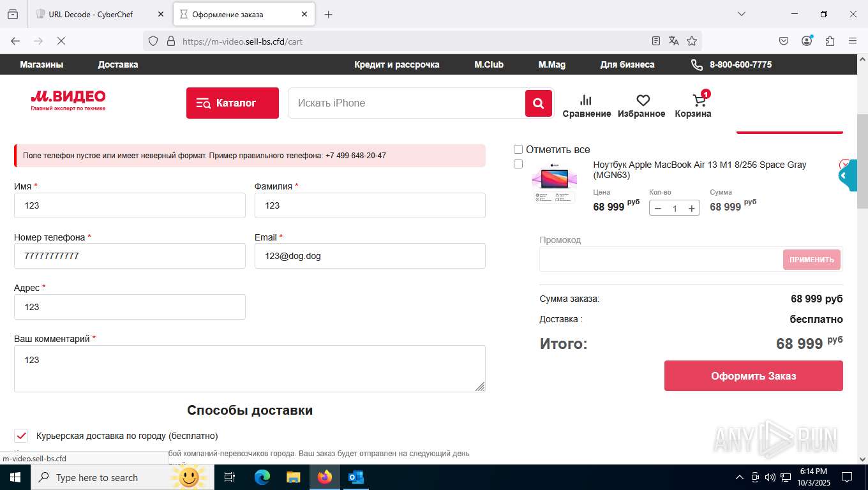
Task: Click into the Адрес field
Action: (x=130, y=307)
